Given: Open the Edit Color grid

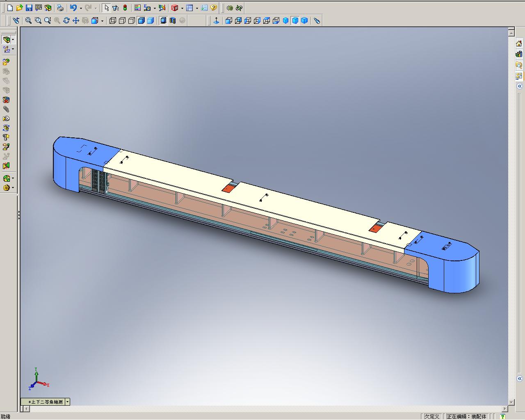Looking at the screenshot, I should coord(137,8).
